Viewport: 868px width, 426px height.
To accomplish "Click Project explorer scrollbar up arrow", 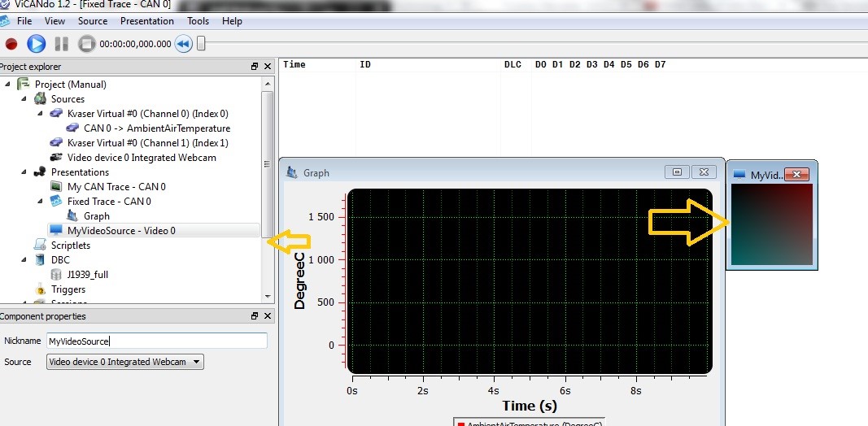I will (x=268, y=84).
